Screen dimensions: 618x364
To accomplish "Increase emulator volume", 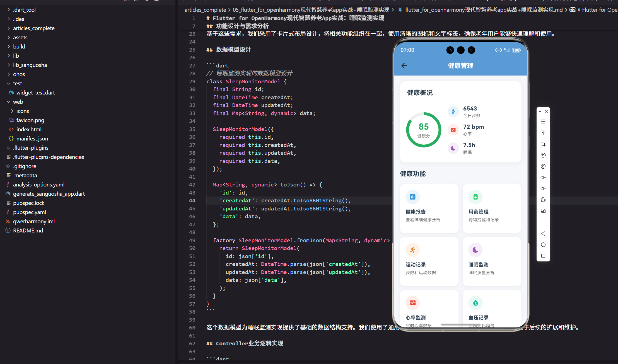I will click(543, 178).
